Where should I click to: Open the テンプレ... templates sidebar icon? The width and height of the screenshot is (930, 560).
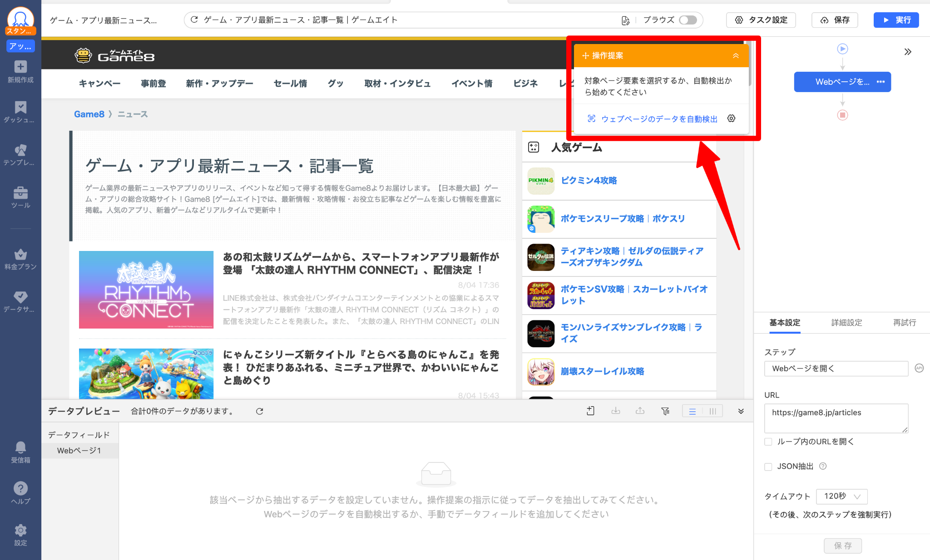coord(20,155)
